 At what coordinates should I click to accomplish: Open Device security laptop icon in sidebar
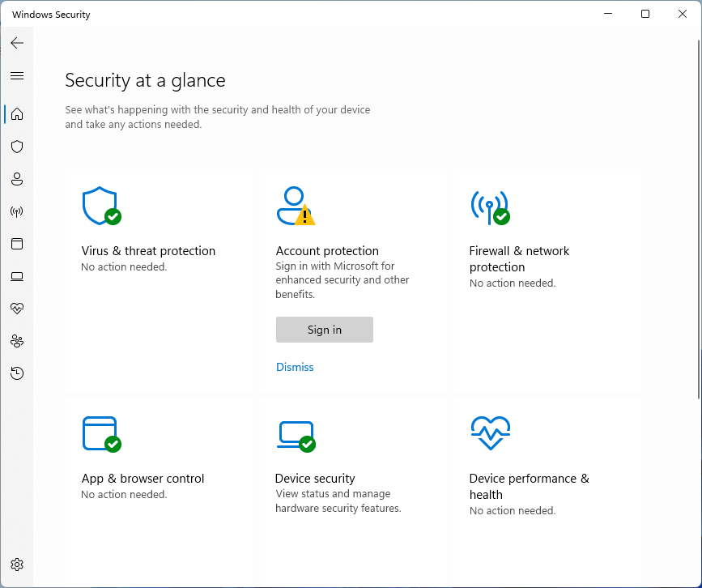(17, 276)
